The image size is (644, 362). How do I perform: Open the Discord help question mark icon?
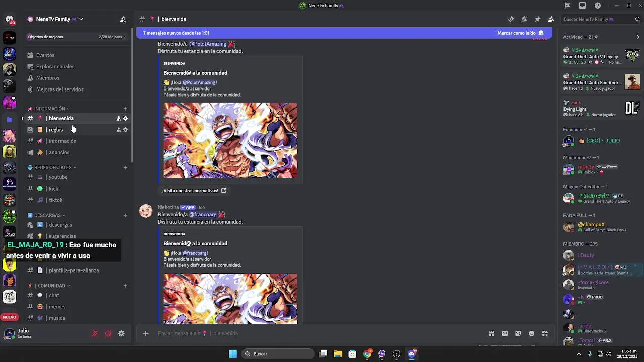pos(598,6)
